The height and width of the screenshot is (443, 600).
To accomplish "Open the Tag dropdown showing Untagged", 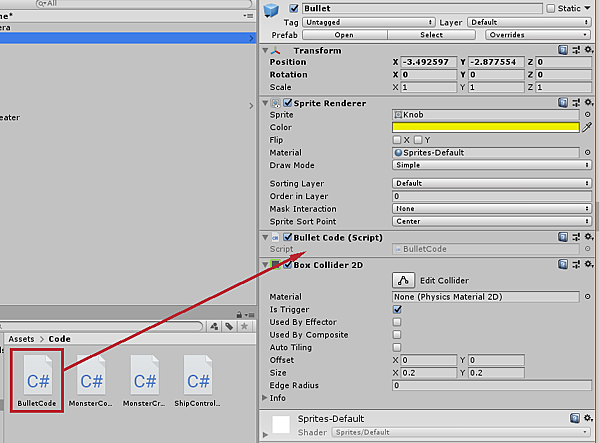I will coord(369,22).
